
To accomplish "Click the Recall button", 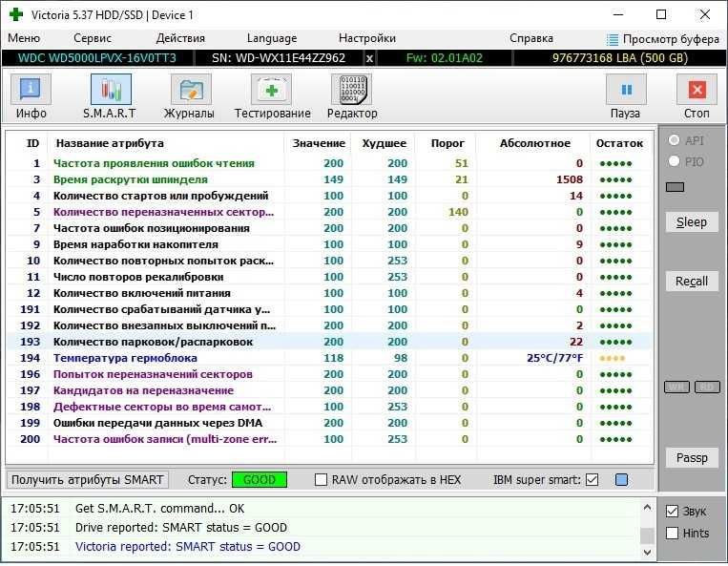I will coord(692,282).
